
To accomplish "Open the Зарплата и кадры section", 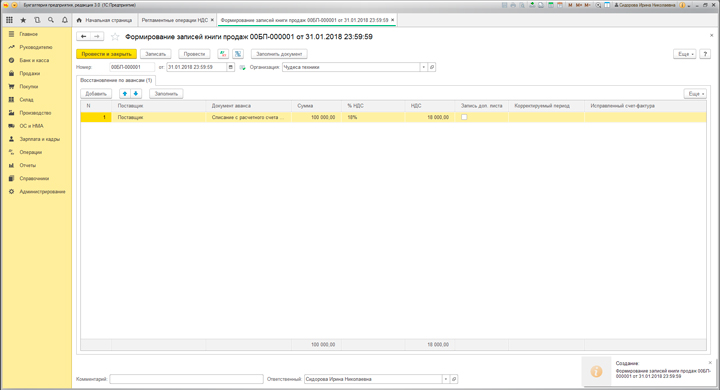I will [x=39, y=139].
